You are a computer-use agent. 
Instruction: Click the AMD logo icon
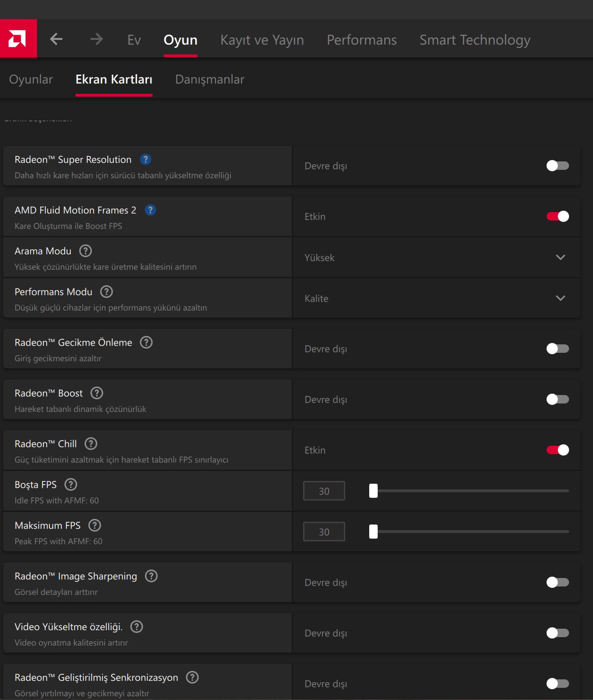[x=18, y=38]
